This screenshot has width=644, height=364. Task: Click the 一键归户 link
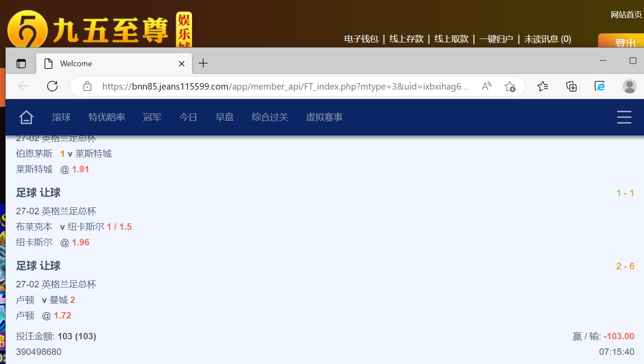pos(496,39)
